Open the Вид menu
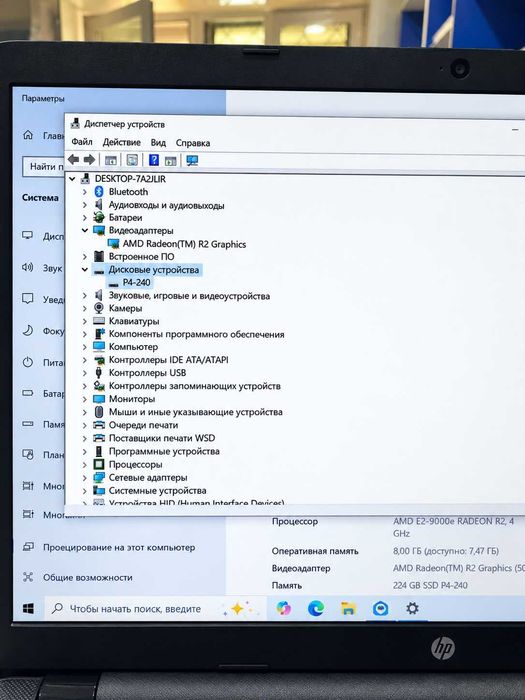 (158, 143)
